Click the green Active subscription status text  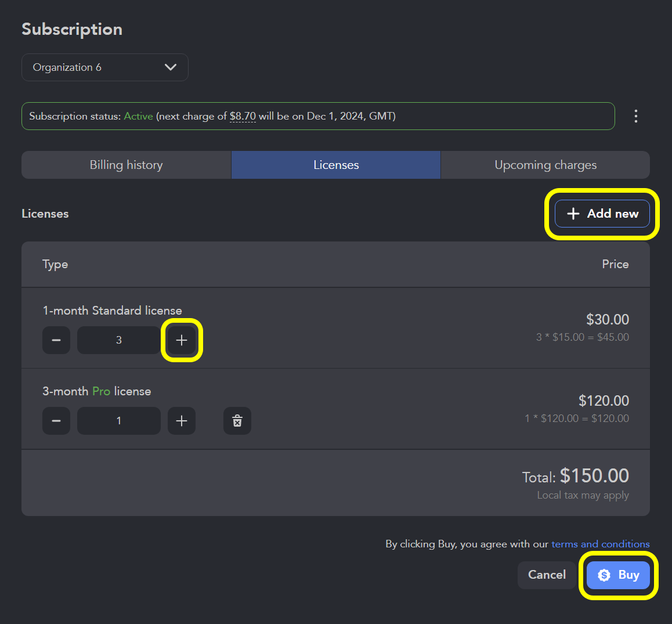[138, 116]
